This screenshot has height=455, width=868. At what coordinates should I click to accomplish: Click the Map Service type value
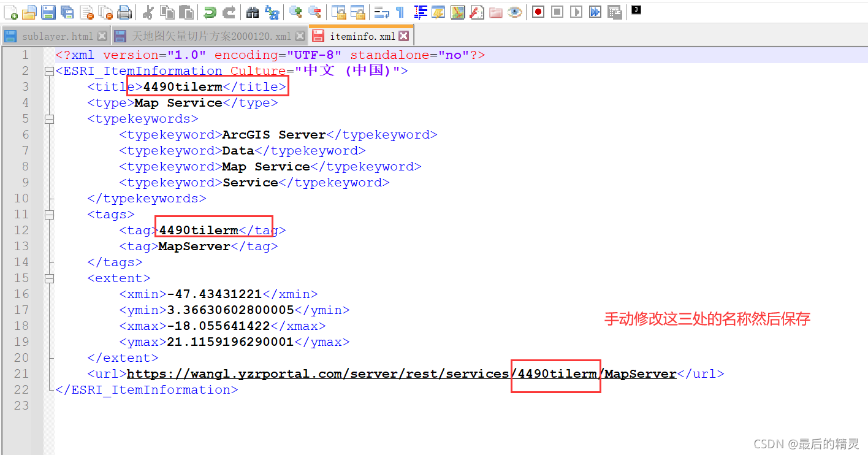point(178,103)
